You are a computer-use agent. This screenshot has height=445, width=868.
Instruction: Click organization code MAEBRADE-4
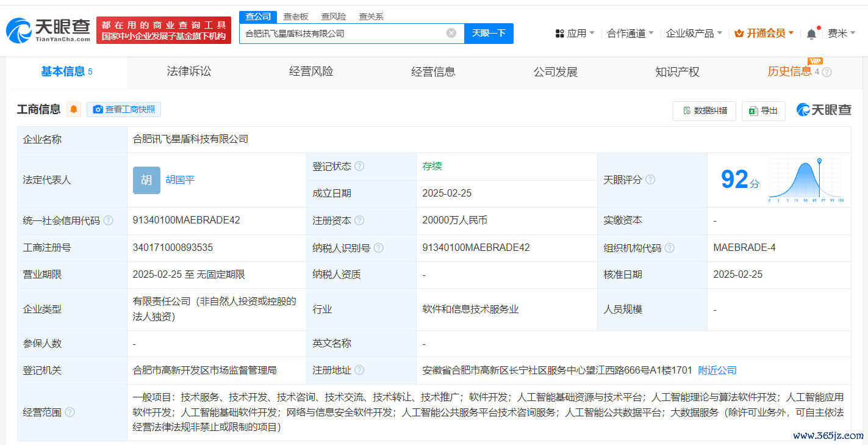pyautogui.click(x=744, y=248)
